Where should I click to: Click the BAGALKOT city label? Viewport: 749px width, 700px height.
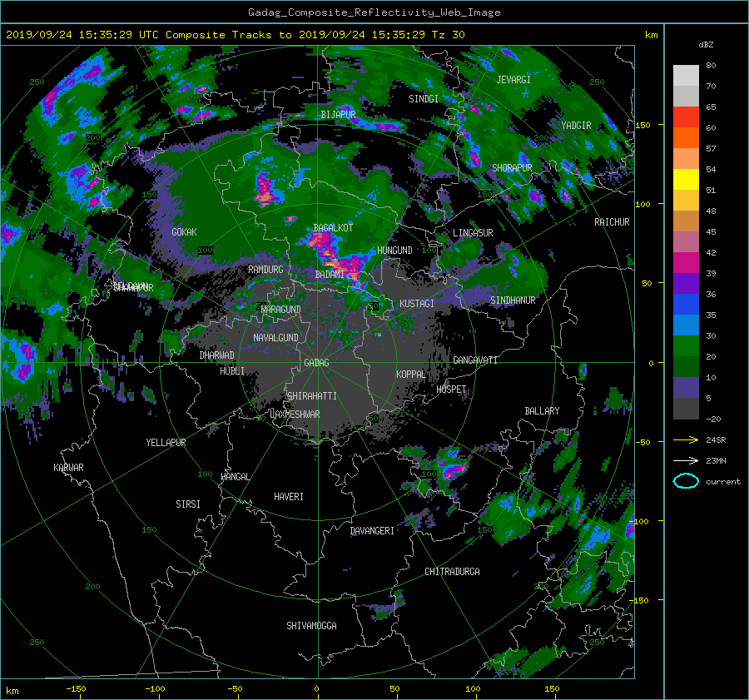tap(333, 228)
